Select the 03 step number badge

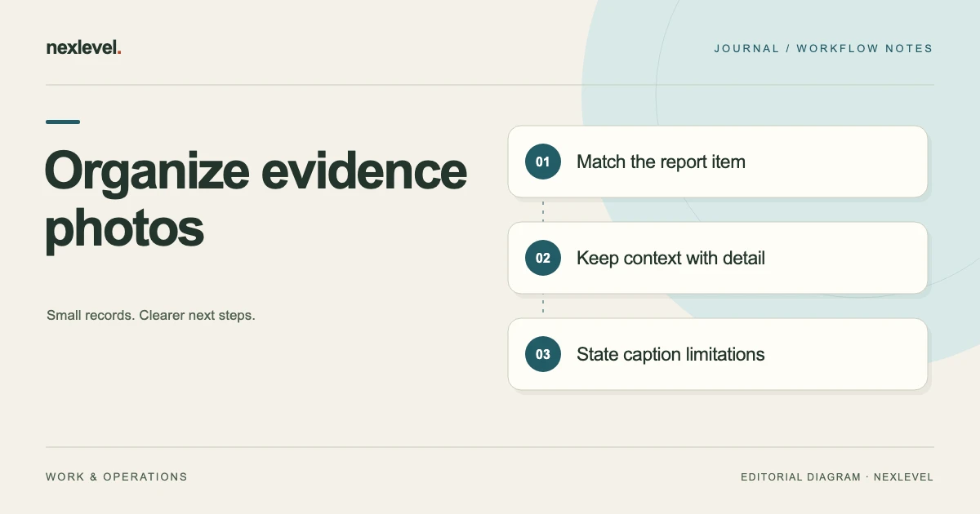(543, 354)
